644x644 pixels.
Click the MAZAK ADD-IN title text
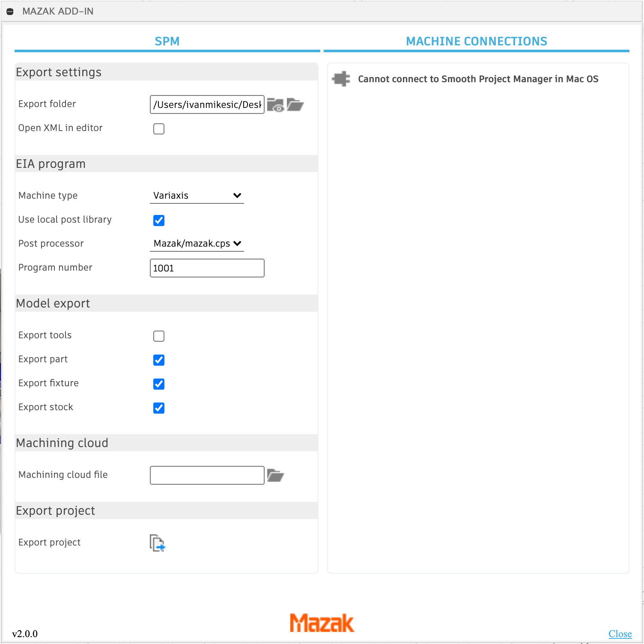pyautogui.click(x=58, y=12)
